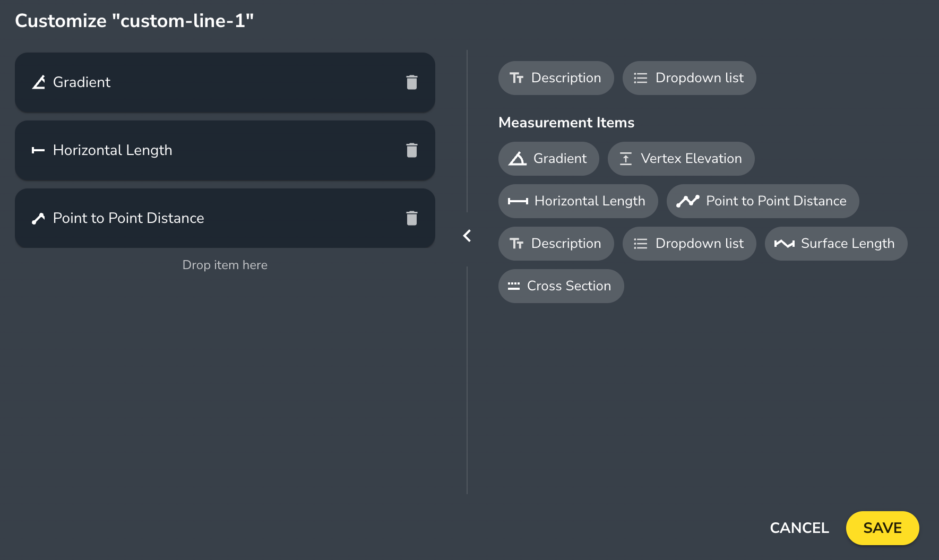The height and width of the screenshot is (560, 939).
Task: Add the Vertex Elevation measurement chip
Action: coord(681,159)
